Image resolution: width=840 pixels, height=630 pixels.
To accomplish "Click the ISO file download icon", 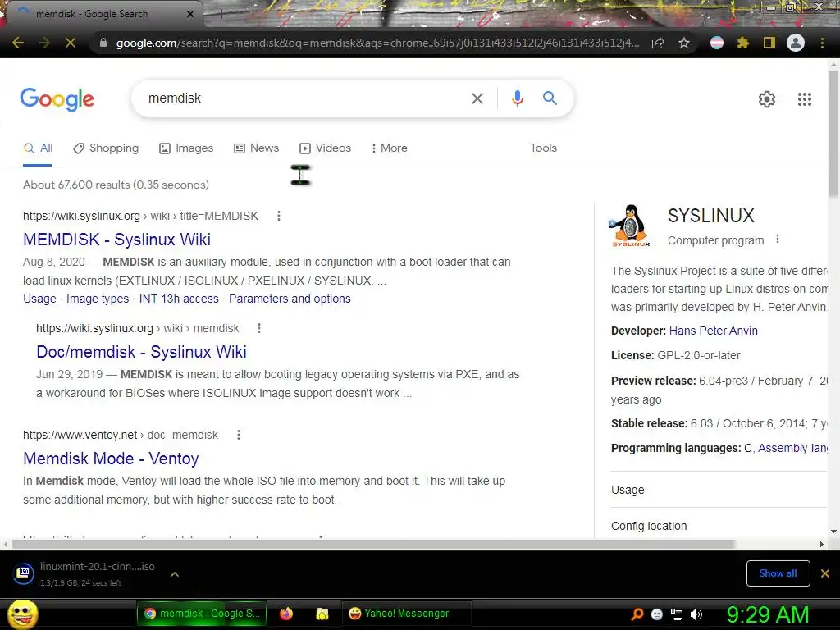I will pos(24,573).
